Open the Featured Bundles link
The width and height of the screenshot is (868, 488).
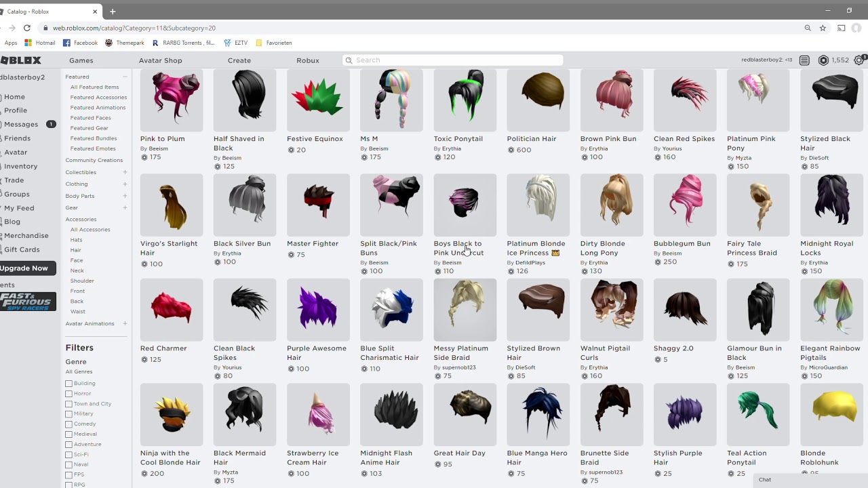[x=94, y=138]
